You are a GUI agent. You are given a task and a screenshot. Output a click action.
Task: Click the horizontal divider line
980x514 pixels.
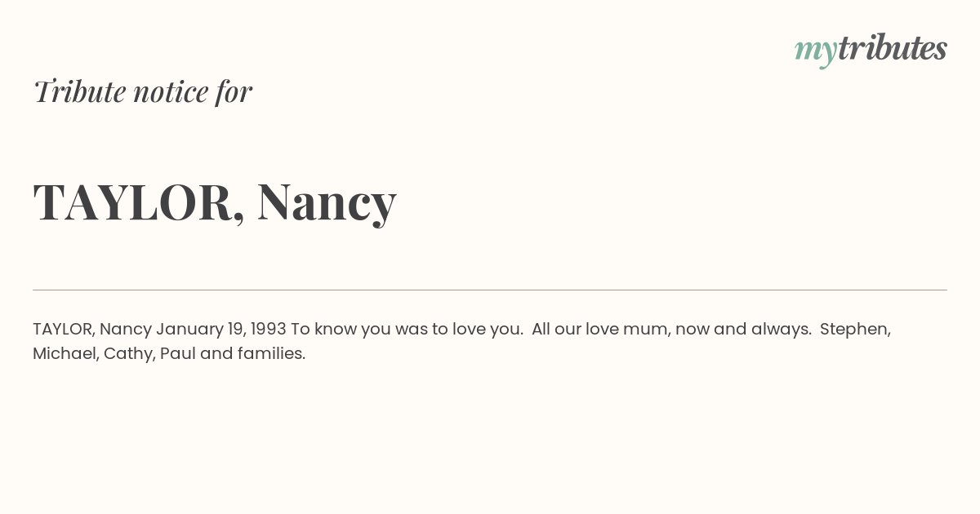pyautogui.click(x=490, y=290)
